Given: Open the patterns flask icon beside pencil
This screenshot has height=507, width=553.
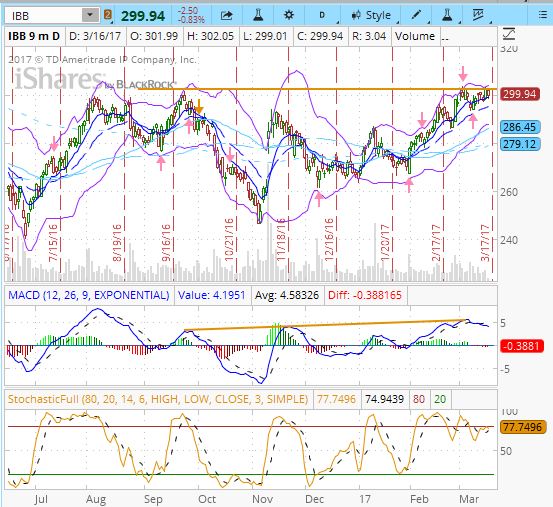Looking at the screenshot, I should click(x=447, y=15).
